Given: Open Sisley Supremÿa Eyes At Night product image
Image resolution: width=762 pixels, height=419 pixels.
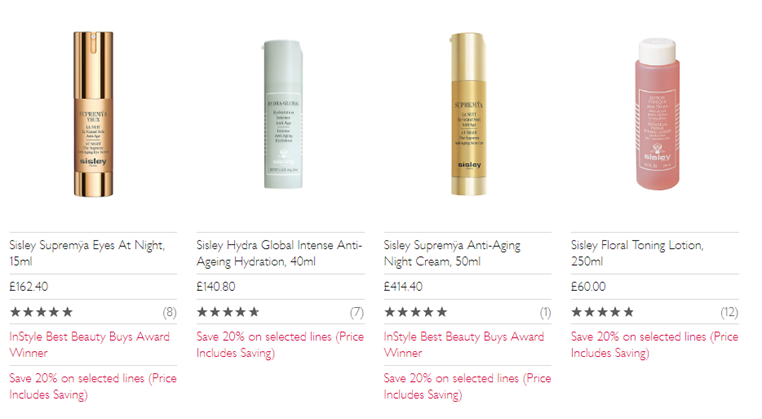Looking at the screenshot, I should tap(93, 114).
